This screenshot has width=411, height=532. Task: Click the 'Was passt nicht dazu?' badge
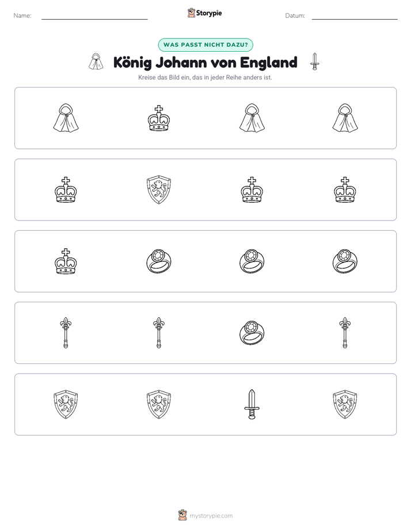(205, 45)
